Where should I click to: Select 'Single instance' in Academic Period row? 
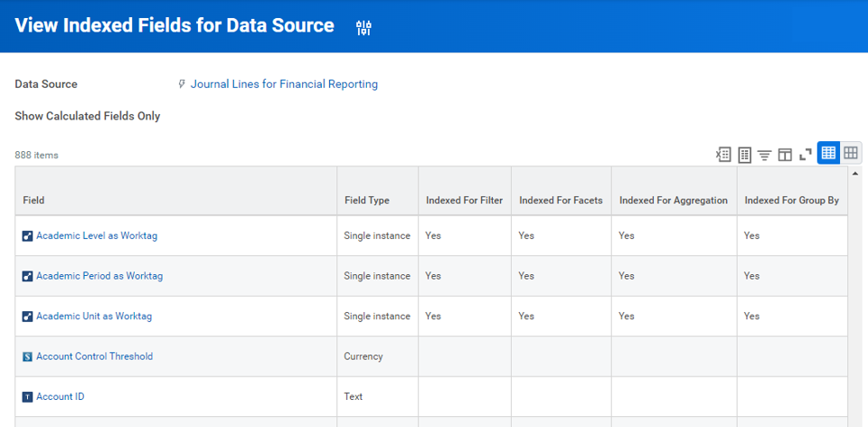coord(377,276)
